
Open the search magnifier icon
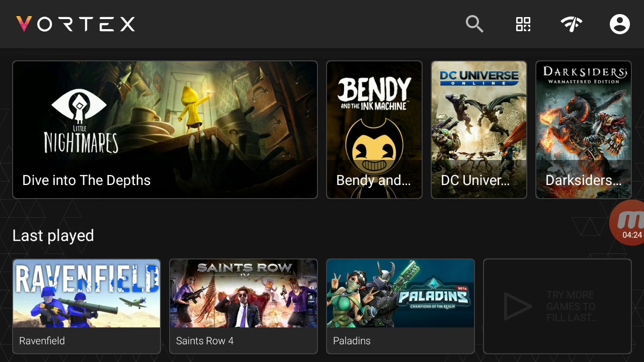[x=474, y=24]
